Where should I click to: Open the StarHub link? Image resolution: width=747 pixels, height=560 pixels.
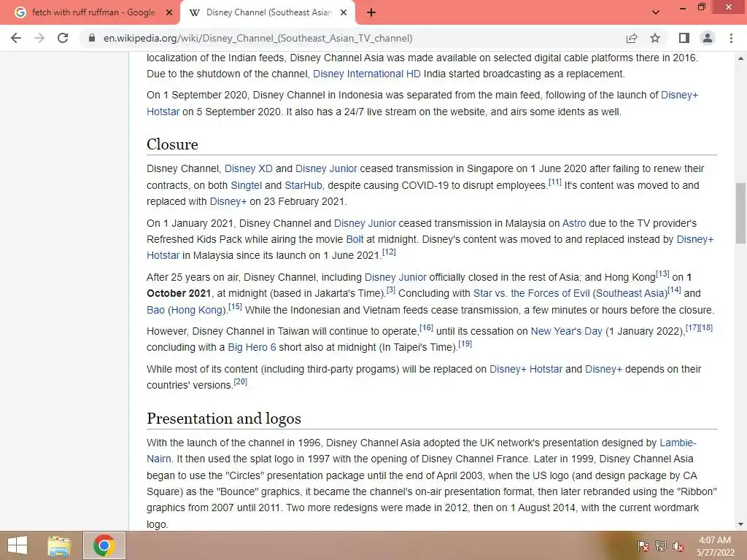point(303,185)
